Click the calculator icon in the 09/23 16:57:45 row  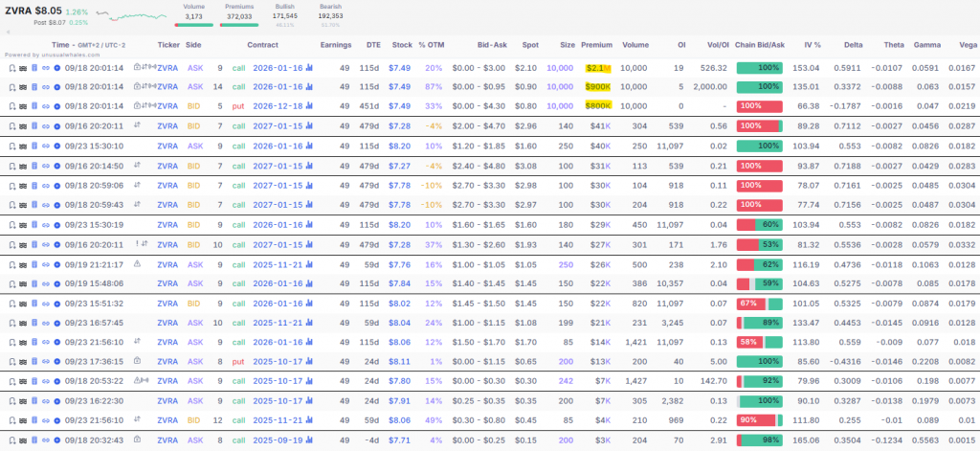coord(34,323)
